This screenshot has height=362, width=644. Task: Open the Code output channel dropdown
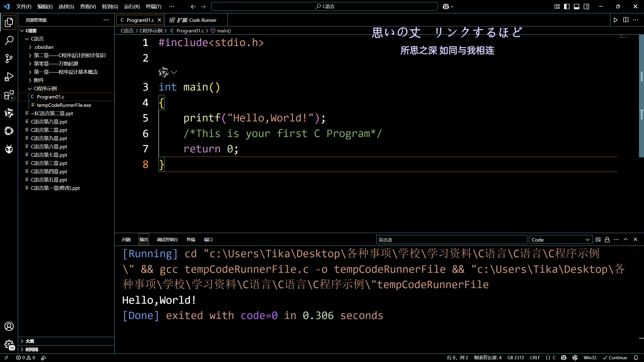pos(560,240)
